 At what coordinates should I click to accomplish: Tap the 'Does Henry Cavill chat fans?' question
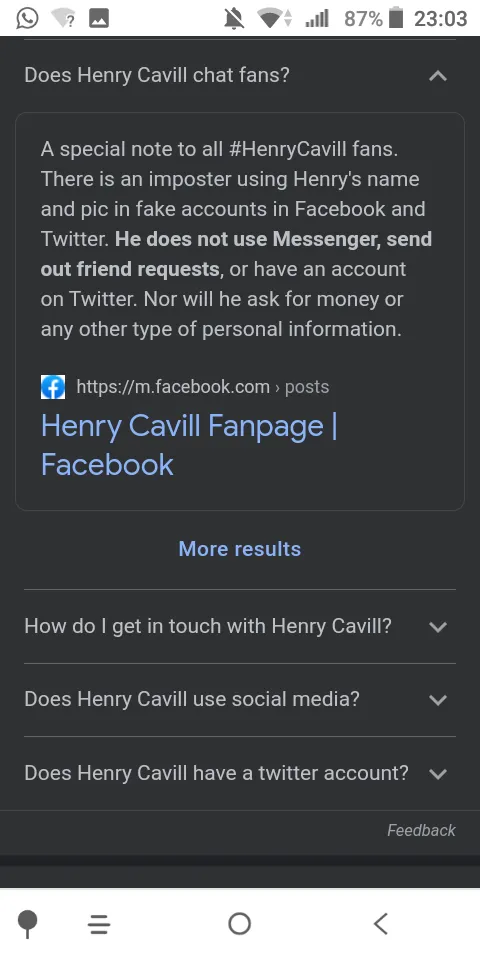coord(157,75)
